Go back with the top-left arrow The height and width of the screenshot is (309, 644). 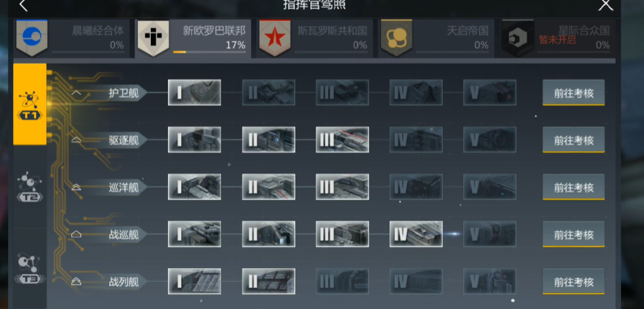click(x=24, y=5)
